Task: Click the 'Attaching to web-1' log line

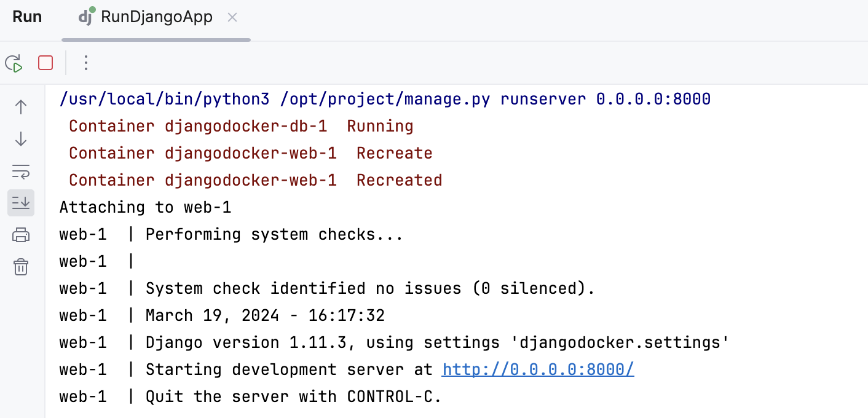Action: 145,207
